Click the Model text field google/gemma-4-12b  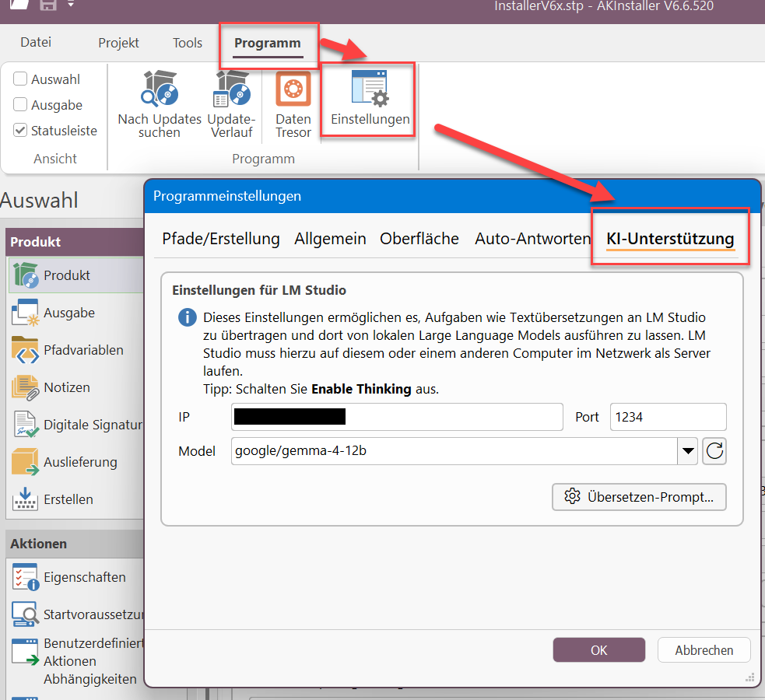coord(454,451)
